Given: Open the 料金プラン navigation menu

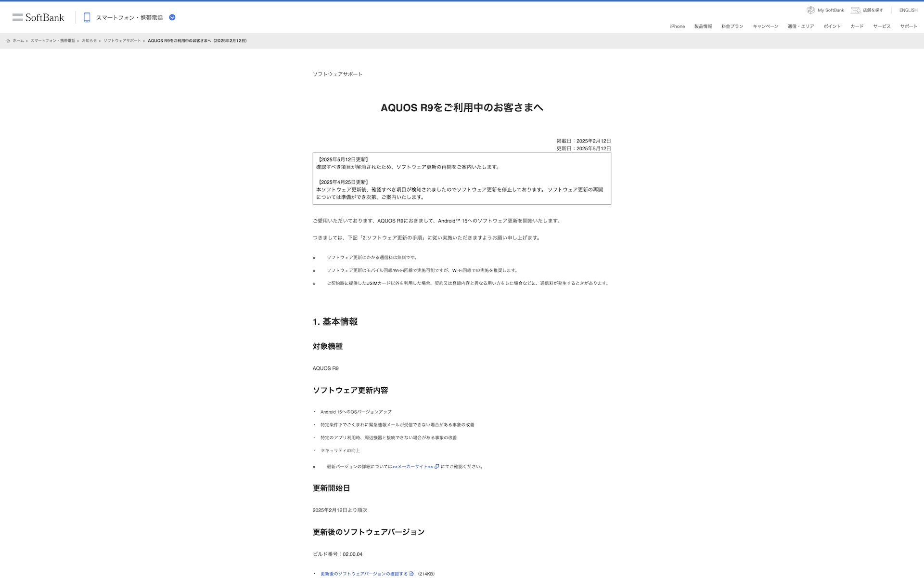Looking at the screenshot, I should tap(732, 26).
